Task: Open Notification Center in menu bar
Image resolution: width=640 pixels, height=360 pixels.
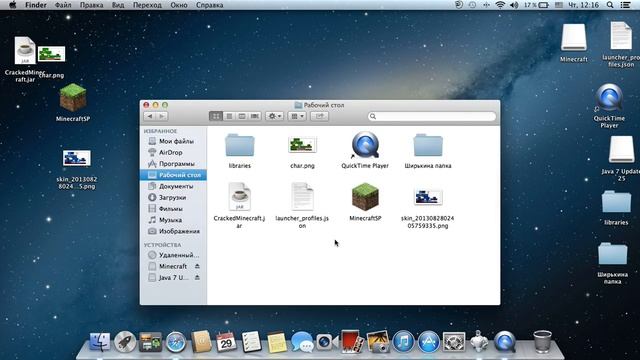Action: pyautogui.click(x=625, y=5)
